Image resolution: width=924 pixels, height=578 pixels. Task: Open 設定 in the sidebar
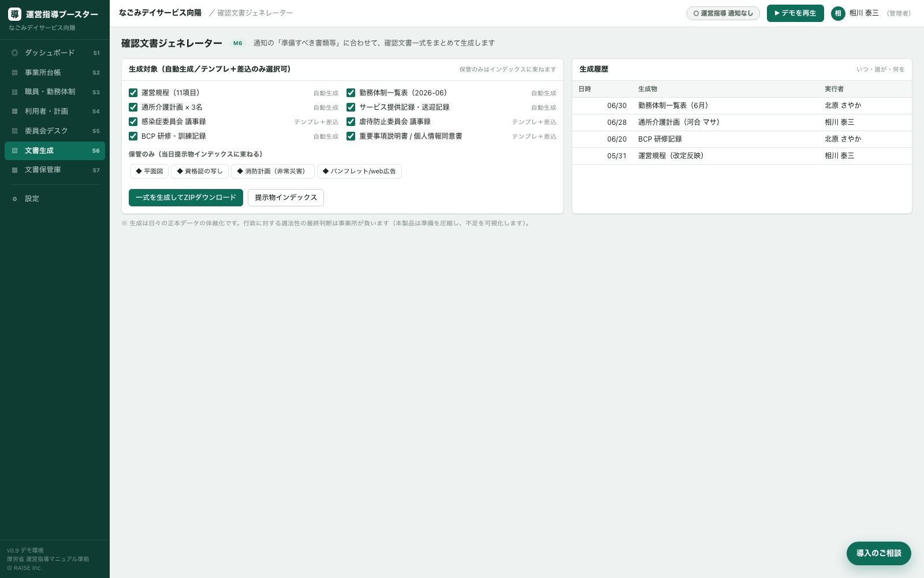[55, 199]
